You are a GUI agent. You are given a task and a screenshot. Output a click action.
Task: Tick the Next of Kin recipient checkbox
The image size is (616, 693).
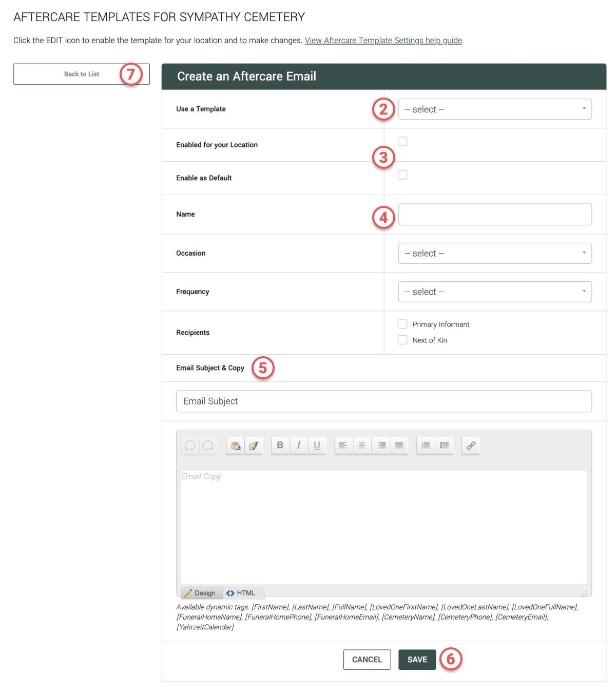(402, 340)
